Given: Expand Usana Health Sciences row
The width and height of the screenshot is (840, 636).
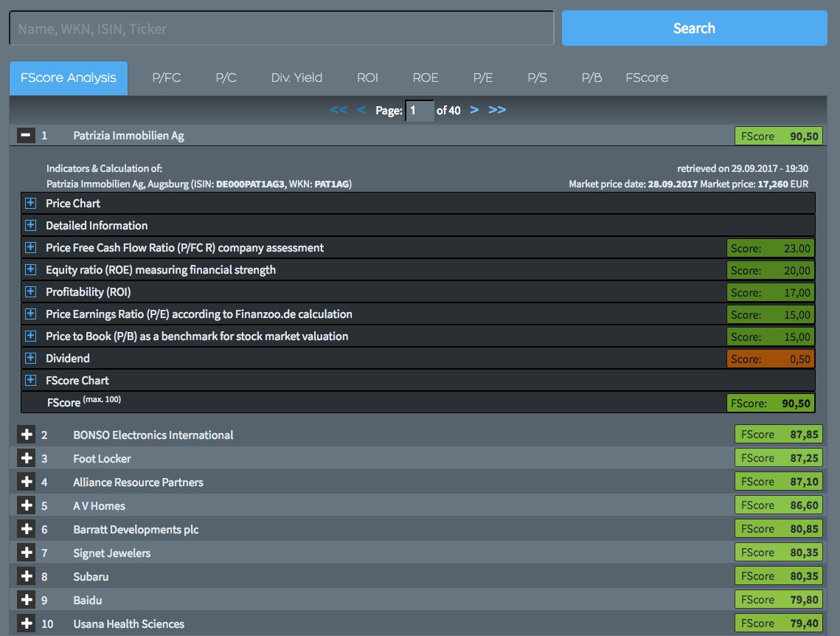Looking at the screenshot, I should pyautogui.click(x=26, y=623).
